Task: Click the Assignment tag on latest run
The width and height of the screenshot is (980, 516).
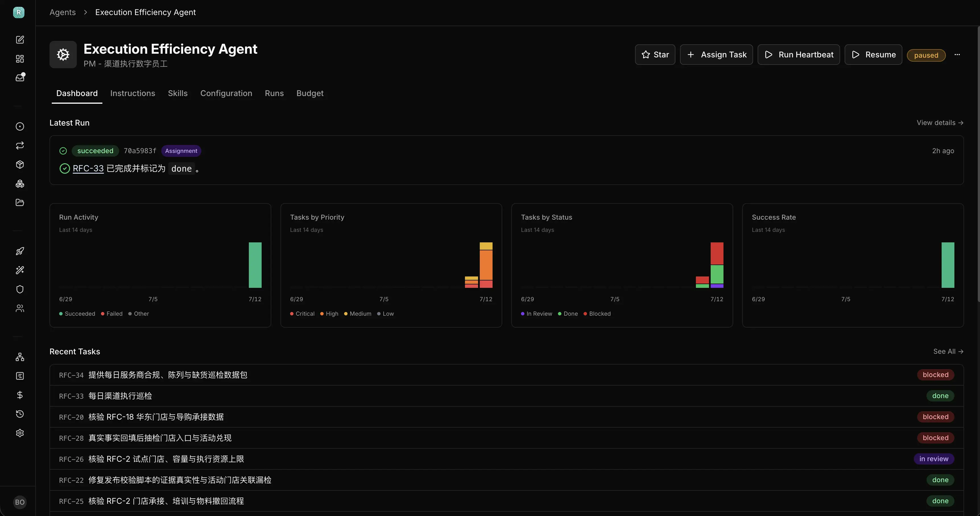Action: coord(181,151)
